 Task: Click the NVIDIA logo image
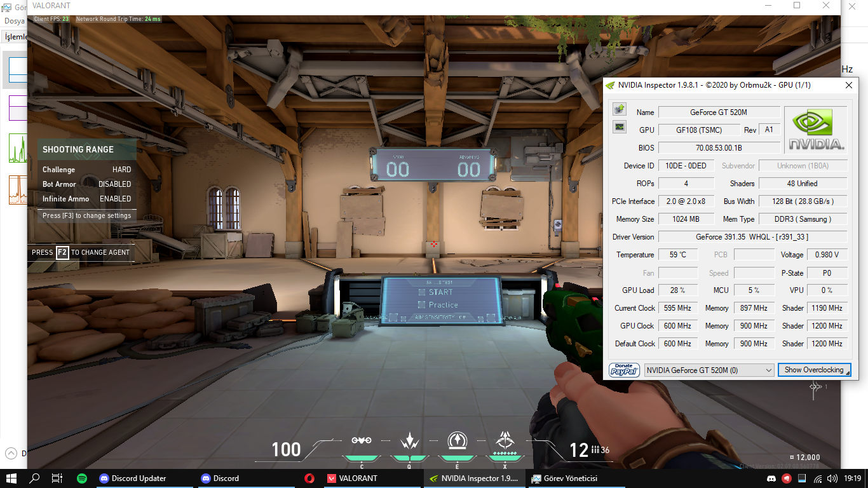[817, 129]
